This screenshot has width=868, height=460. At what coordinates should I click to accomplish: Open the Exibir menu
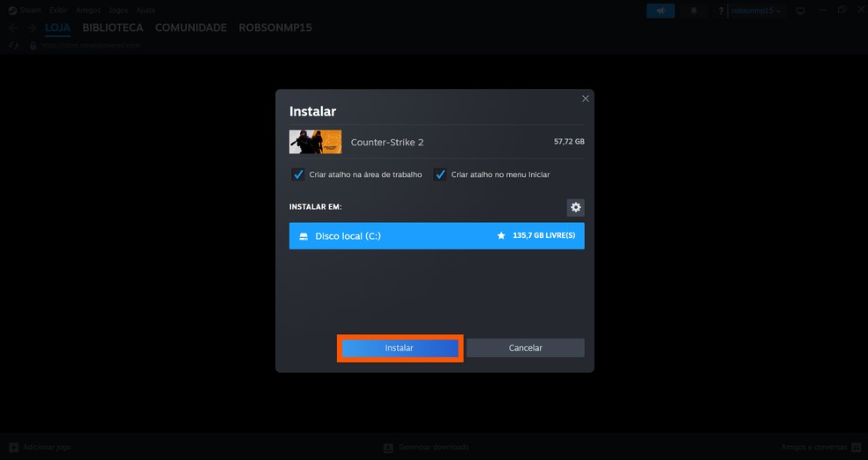(58, 10)
